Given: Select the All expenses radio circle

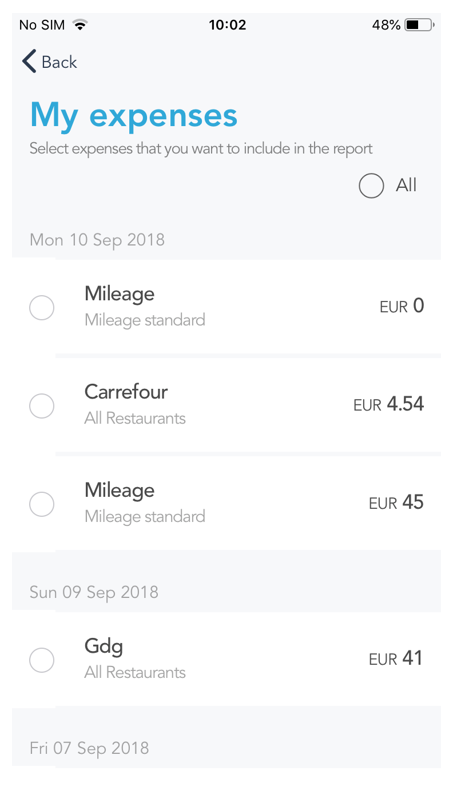Looking at the screenshot, I should coord(371,186).
